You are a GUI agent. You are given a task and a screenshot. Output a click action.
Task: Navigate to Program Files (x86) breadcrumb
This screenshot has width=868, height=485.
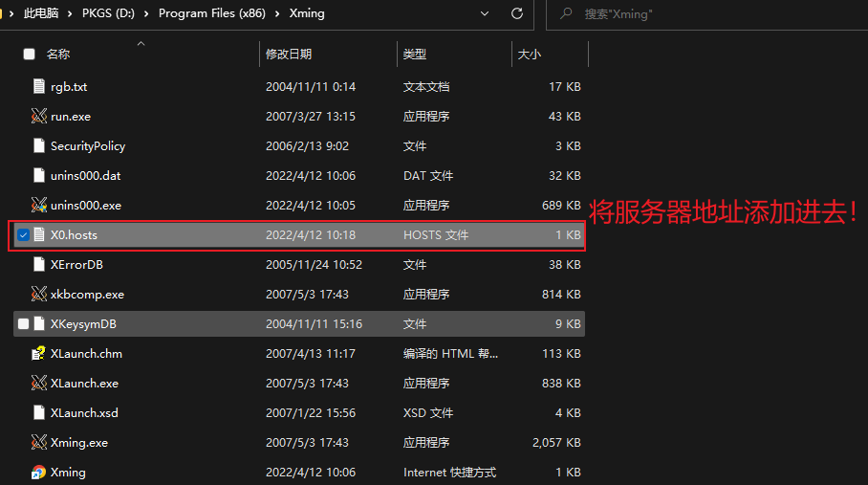click(x=212, y=13)
